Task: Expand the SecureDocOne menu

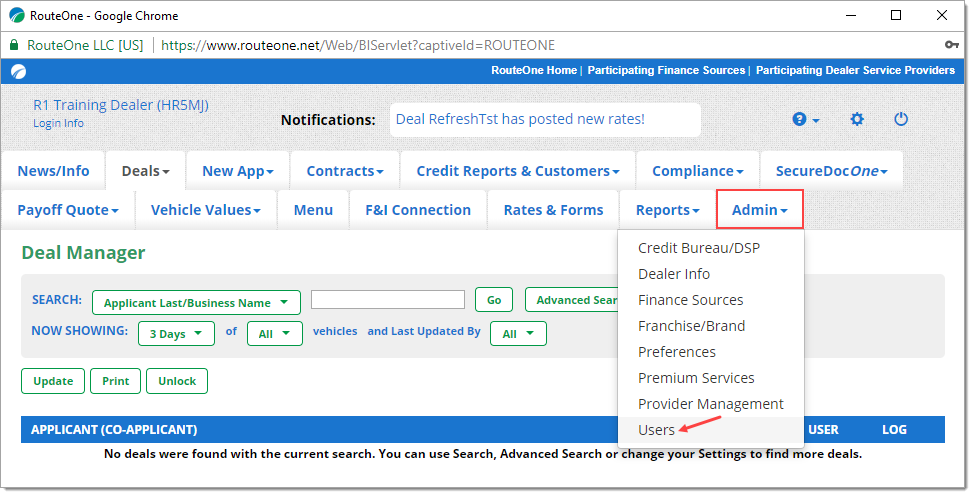Action: tap(831, 171)
